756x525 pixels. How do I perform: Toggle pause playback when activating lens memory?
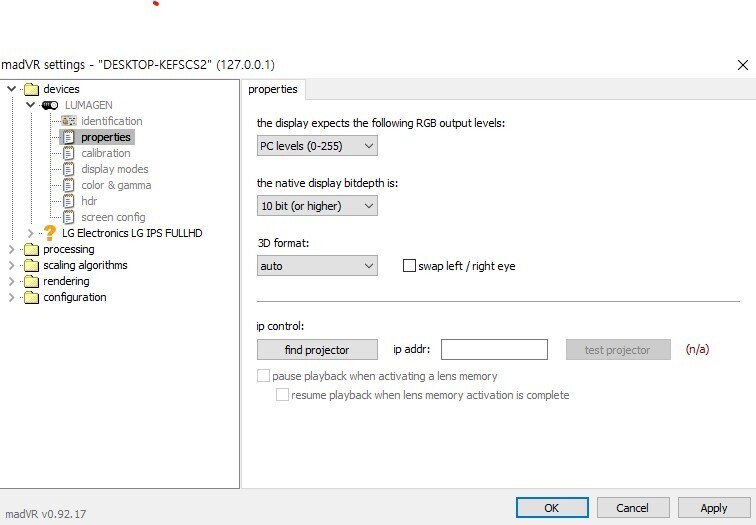(x=263, y=376)
